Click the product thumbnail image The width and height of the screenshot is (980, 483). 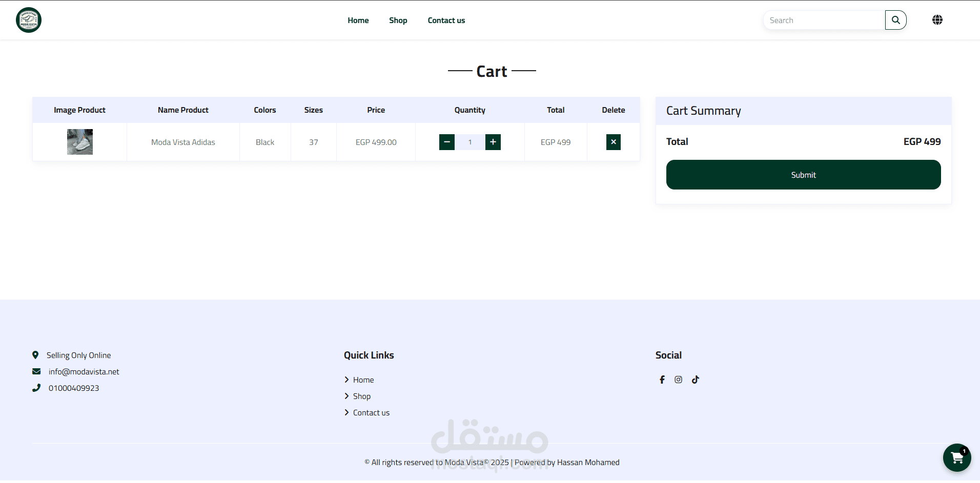point(80,142)
